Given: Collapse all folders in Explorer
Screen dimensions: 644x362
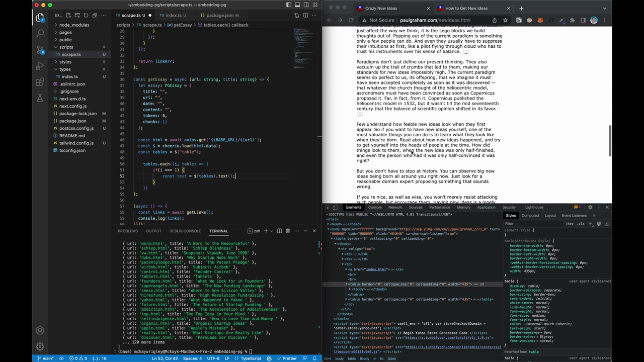Looking at the screenshot, I should tap(94, 15).
